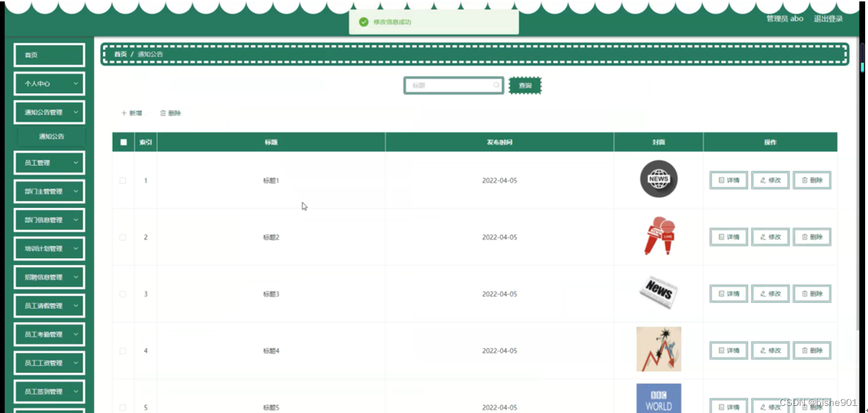The width and height of the screenshot is (868, 413).
Task: Check the checkbox for row 1
Action: coord(122,181)
